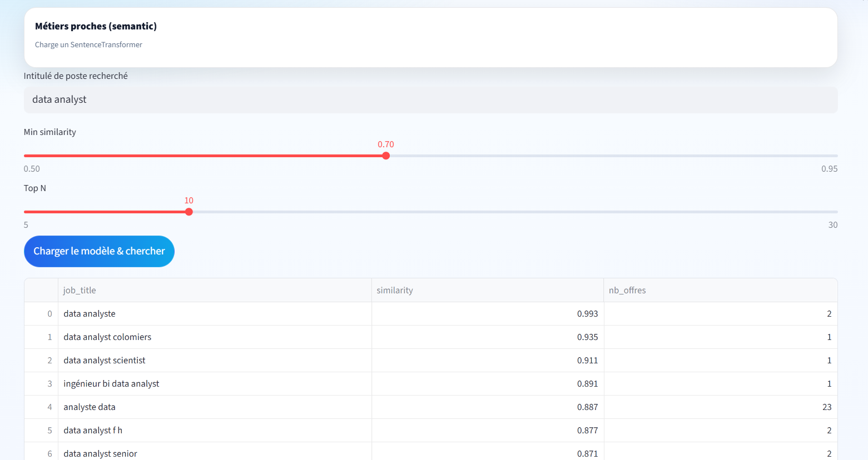Click the 'Métiers proches (semantic)' heading
The width and height of the screenshot is (868, 460).
tap(96, 26)
